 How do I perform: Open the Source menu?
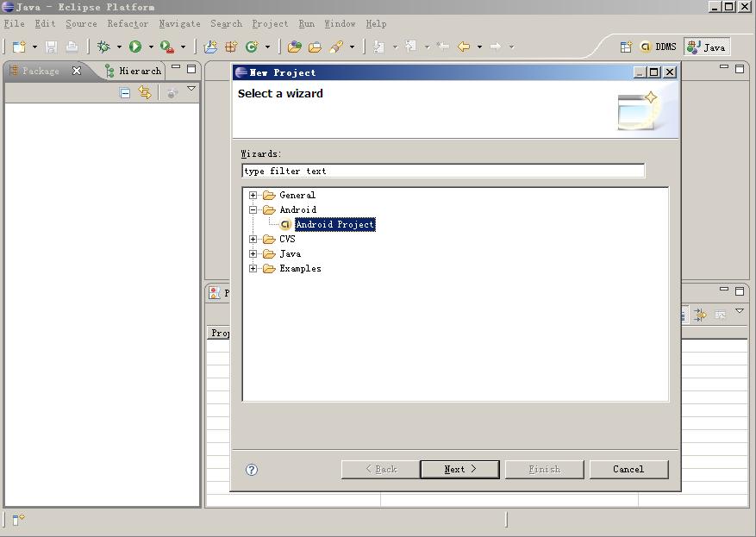click(x=81, y=23)
